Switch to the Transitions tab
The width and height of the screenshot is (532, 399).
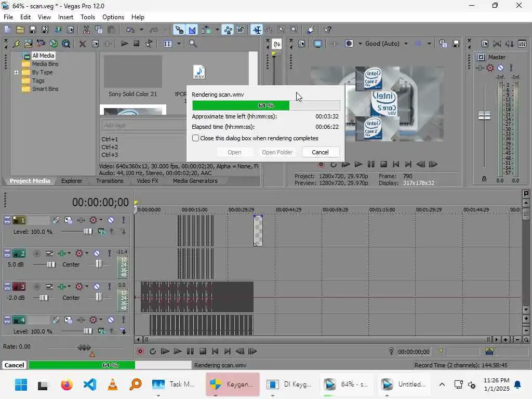click(110, 181)
